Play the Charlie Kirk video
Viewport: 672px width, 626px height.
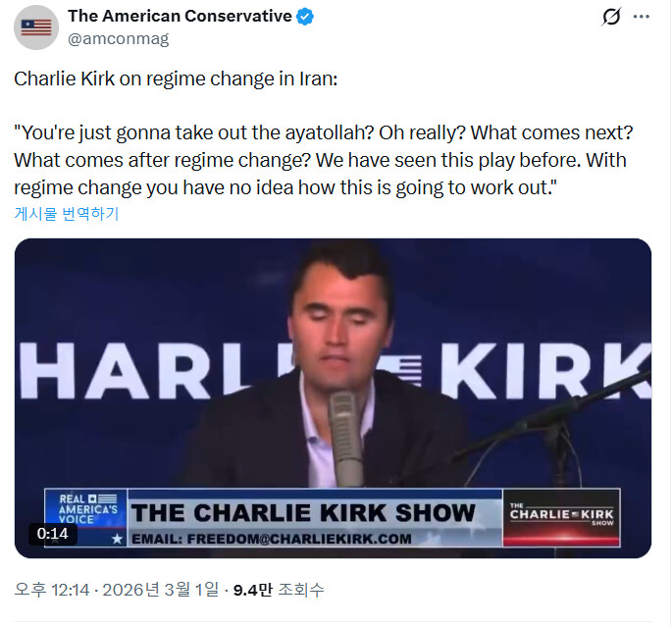(333, 398)
